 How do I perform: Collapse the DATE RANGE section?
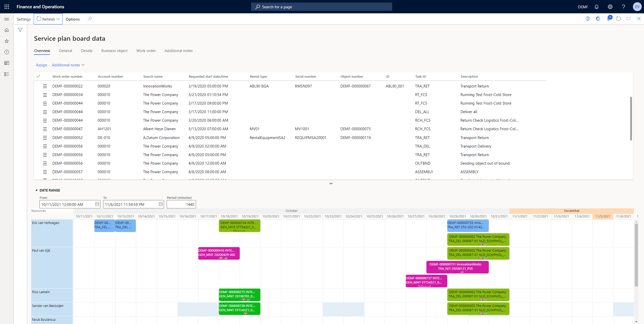pos(36,190)
